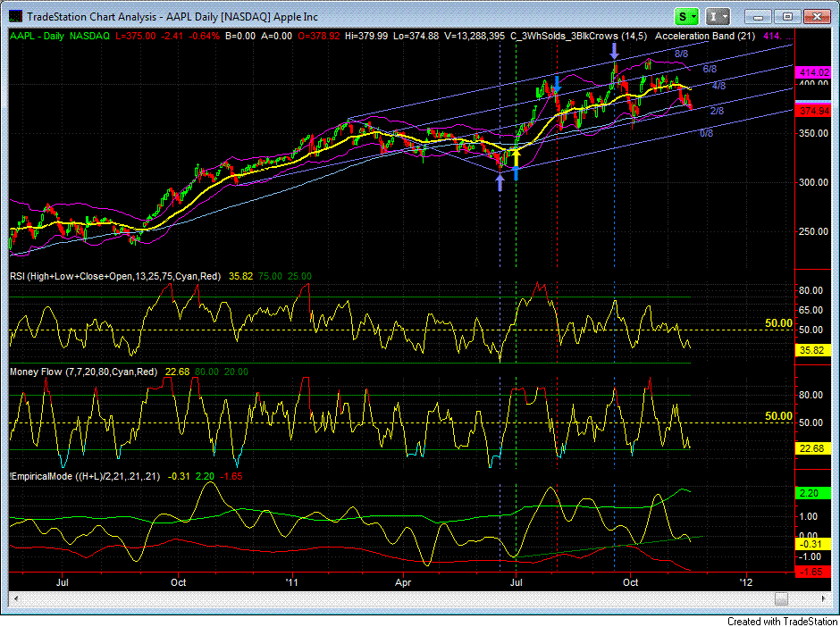This screenshot has width=840, height=627.
Task: Click the '-0.64%' percent change text
Action: [202, 37]
